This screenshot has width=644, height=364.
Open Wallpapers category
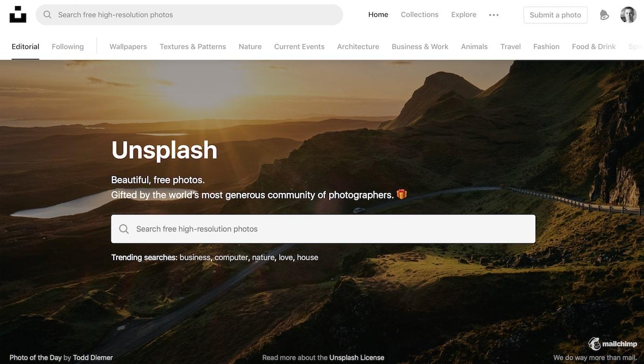point(128,47)
